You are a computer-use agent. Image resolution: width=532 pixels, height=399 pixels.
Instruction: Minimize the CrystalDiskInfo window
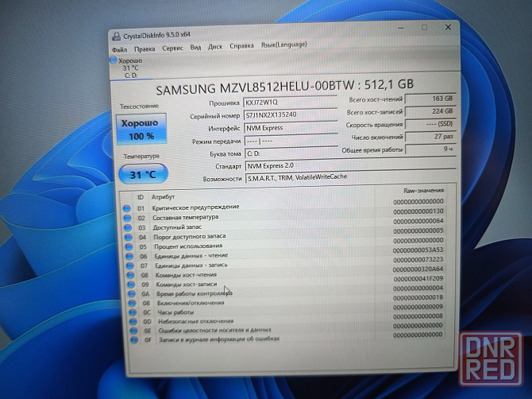pos(401,28)
